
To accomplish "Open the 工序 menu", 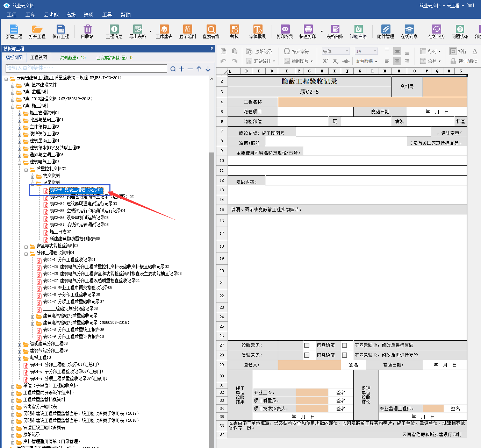I will coord(30,15).
